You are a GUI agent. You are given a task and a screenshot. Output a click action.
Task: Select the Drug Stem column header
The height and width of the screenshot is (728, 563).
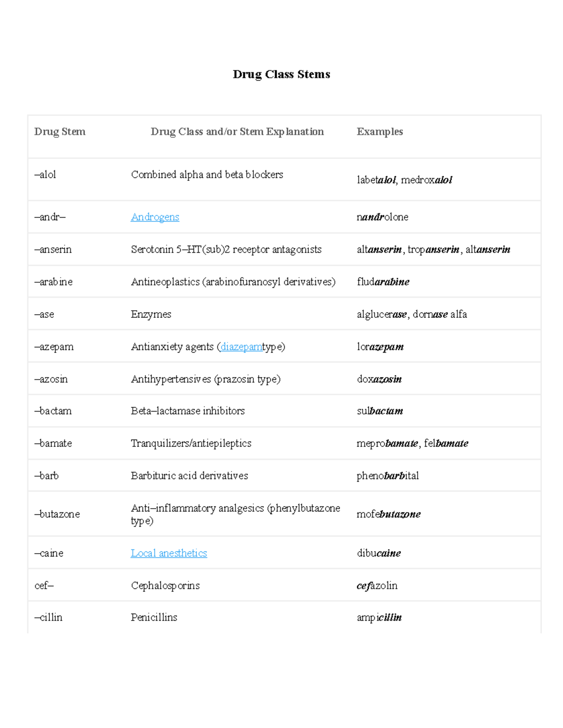pos(60,132)
